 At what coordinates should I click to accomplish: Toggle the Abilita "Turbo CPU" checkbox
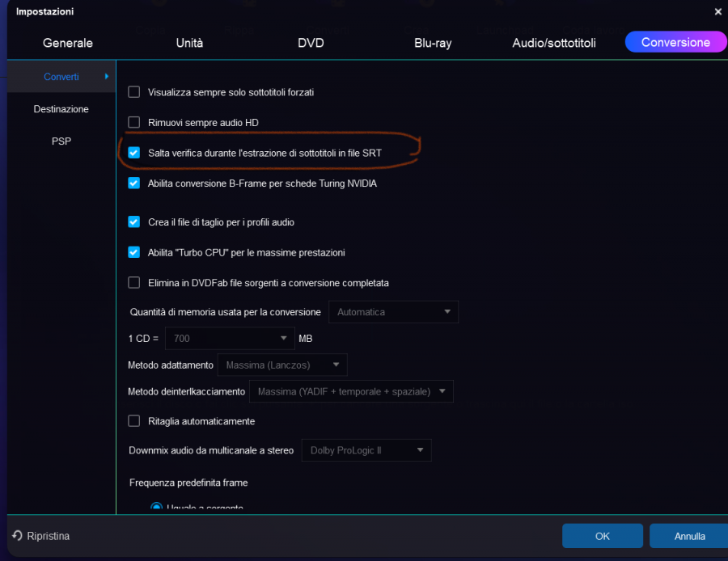click(134, 252)
